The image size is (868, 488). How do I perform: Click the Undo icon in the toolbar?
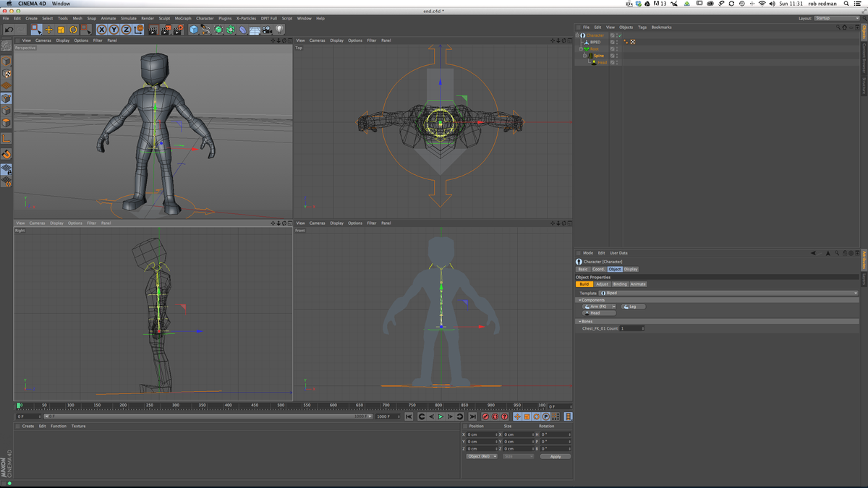11,29
